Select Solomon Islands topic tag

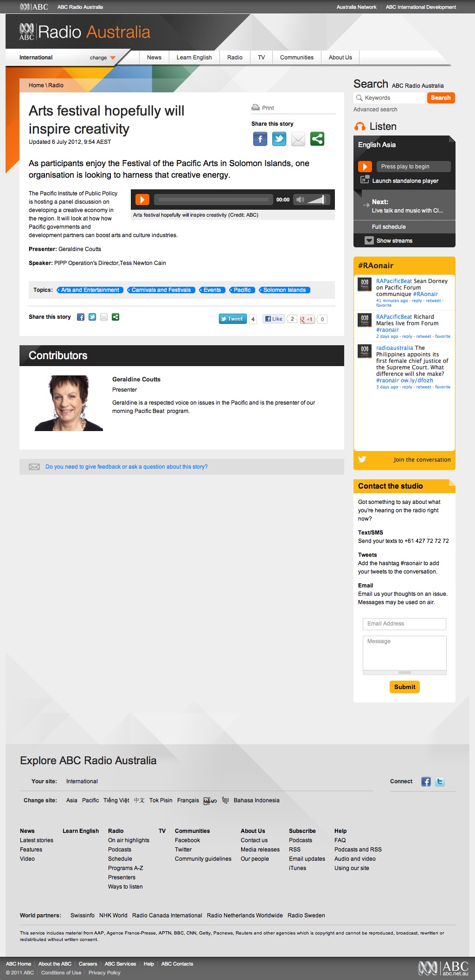pos(284,290)
